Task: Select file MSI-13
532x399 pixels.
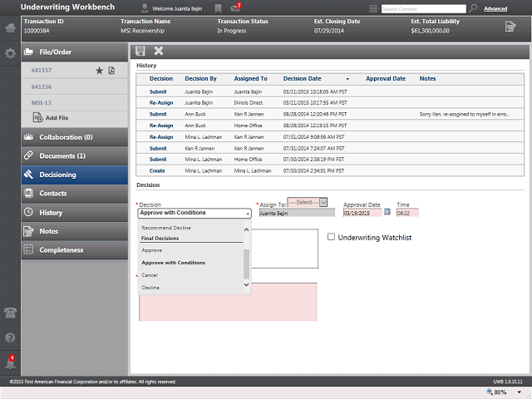Action: pyautogui.click(x=41, y=103)
